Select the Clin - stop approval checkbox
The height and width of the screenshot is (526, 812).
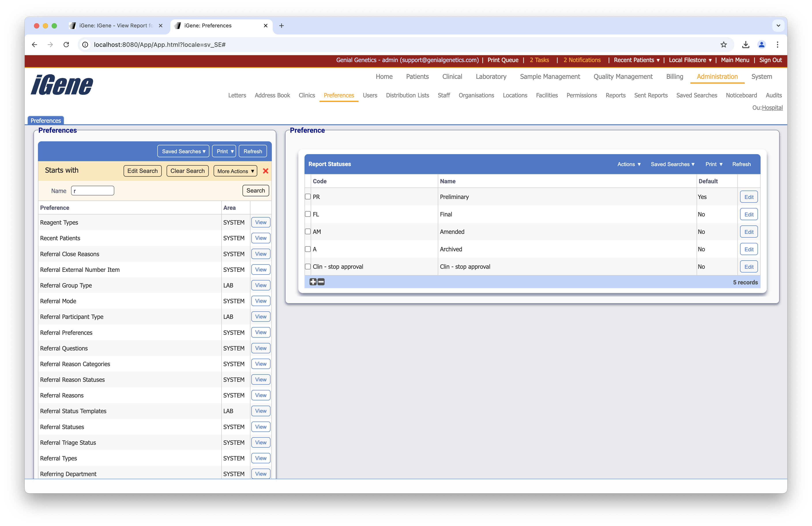click(308, 267)
